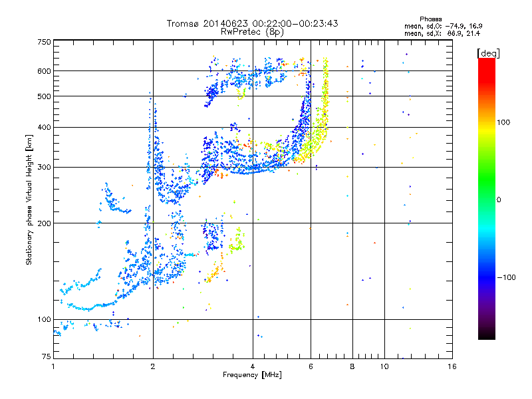Click the 'Frequency [MHz]' axis label
This screenshot has width=532, height=399.
252,375
